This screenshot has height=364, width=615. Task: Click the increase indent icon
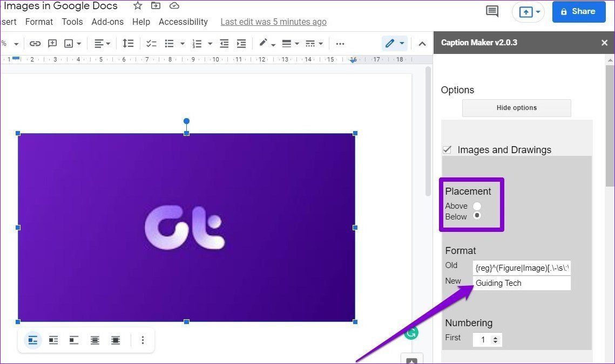[241, 44]
